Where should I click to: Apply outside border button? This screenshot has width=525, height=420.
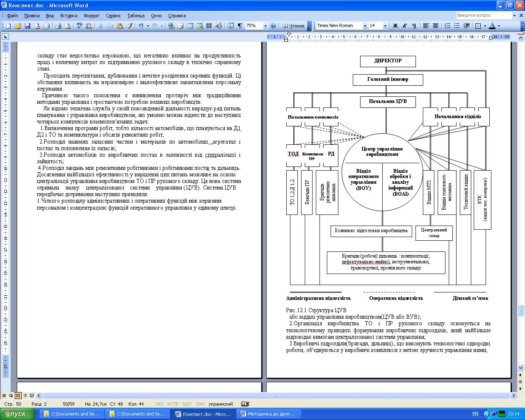click(x=478, y=26)
